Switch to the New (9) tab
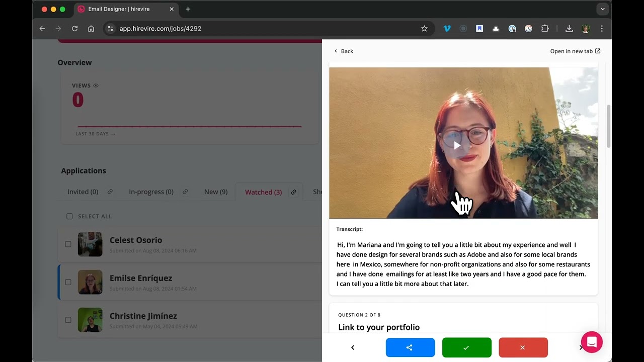The width and height of the screenshot is (644, 362). point(216,192)
